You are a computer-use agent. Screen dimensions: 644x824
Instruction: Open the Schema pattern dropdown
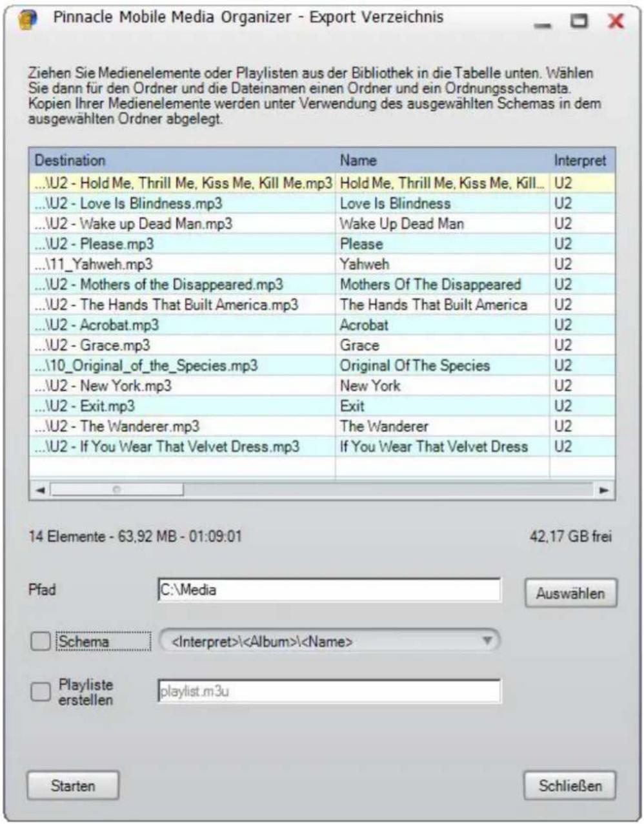tap(329, 641)
